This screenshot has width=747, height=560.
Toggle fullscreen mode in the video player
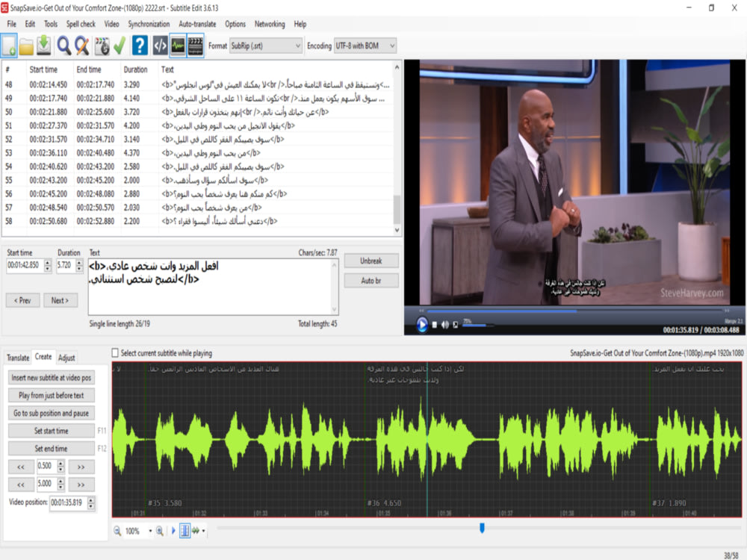(456, 323)
